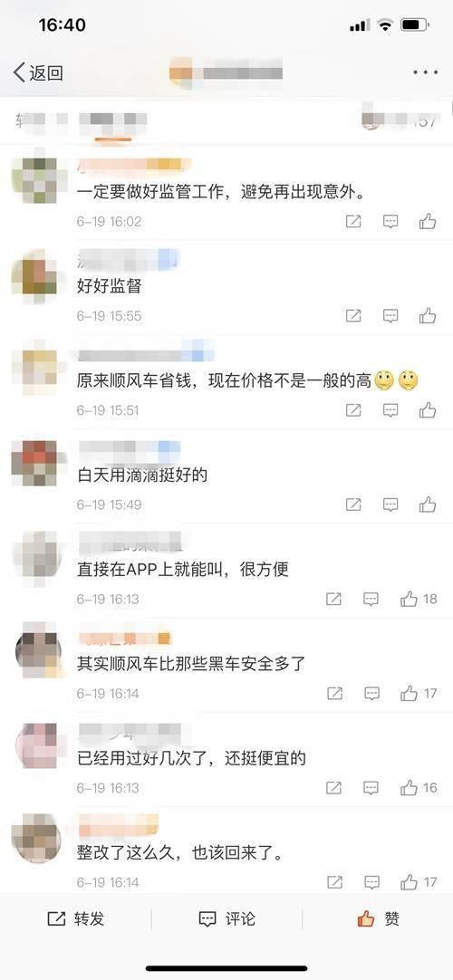Tap 转发 in the bottom bar
This screenshot has height=980, width=453.
pyautogui.click(x=75, y=918)
